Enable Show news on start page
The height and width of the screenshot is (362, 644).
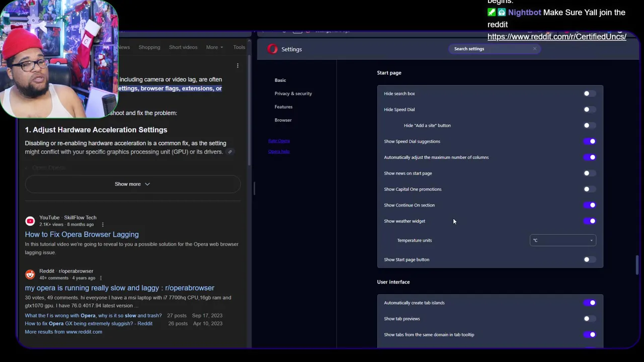pyautogui.click(x=589, y=173)
